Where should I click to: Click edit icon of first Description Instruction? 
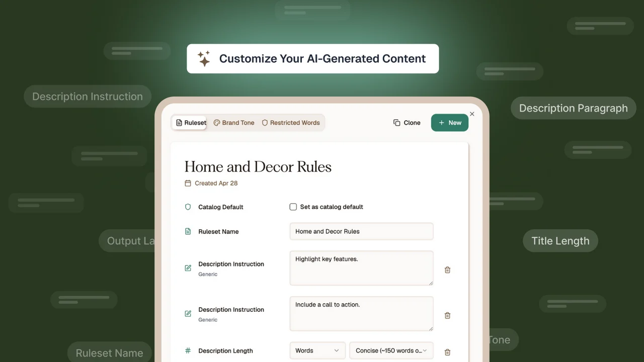tap(188, 268)
